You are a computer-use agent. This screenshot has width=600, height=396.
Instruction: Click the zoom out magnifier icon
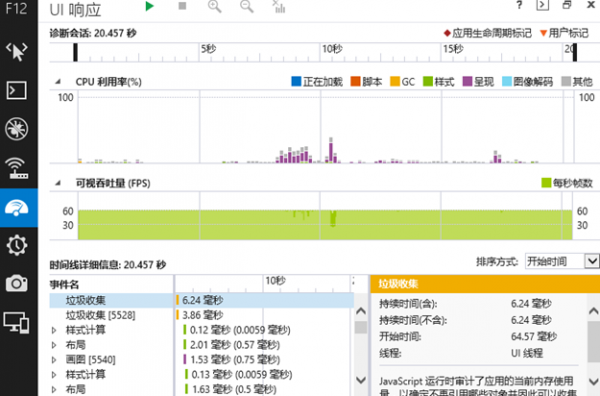click(247, 6)
